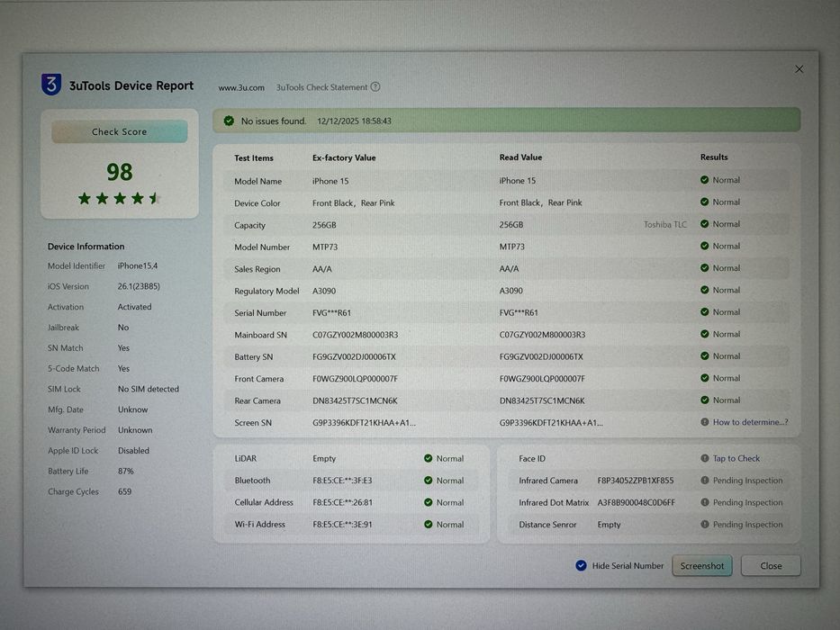Click Screen SN read value G9P3396KDFT21KHAA+A1...
Viewport: 840px width, 630px height.
(551, 423)
